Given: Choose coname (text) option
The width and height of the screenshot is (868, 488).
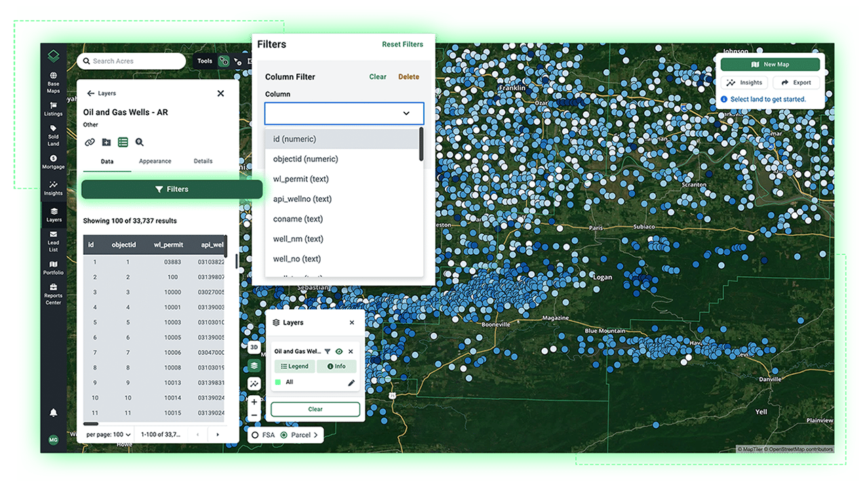Looking at the screenshot, I should [342, 219].
